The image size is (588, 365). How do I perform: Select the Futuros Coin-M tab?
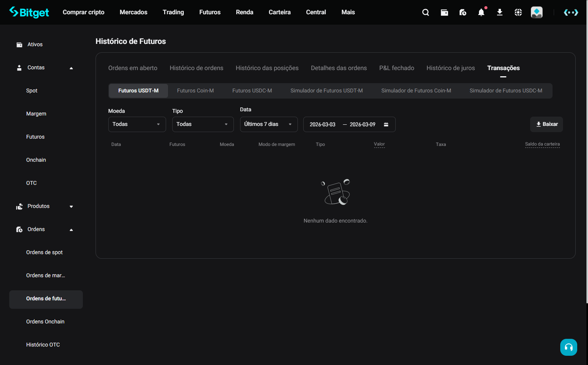click(x=195, y=91)
